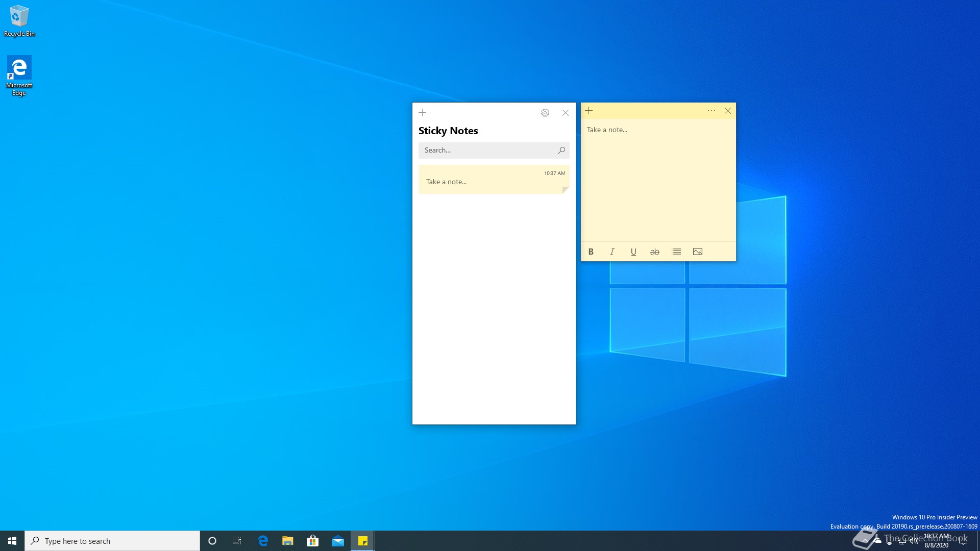Click the search magnifier in Sticky Notes

click(561, 150)
